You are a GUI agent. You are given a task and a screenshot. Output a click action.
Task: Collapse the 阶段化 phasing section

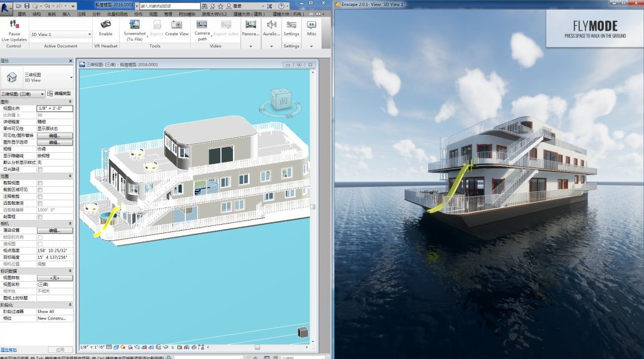(x=70, y=305)
